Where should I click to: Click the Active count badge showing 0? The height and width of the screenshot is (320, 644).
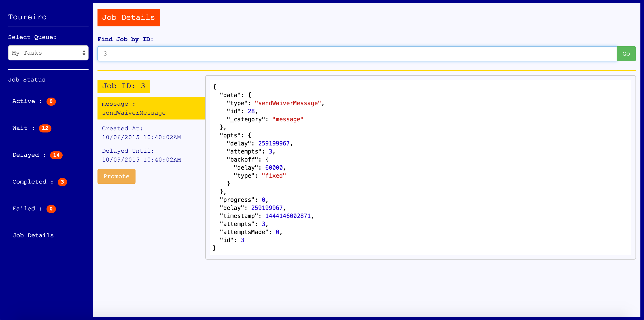(x=51, y=101)
